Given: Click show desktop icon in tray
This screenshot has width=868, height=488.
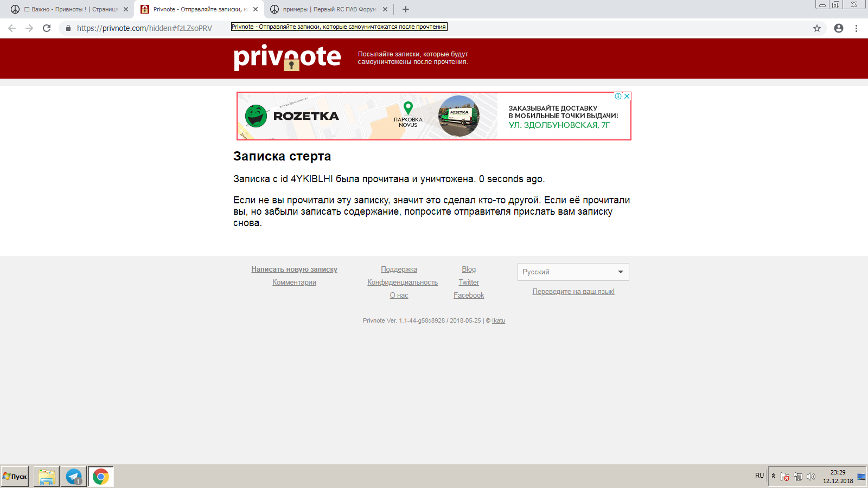Looking at the screenshot, I should coord(861,477).
